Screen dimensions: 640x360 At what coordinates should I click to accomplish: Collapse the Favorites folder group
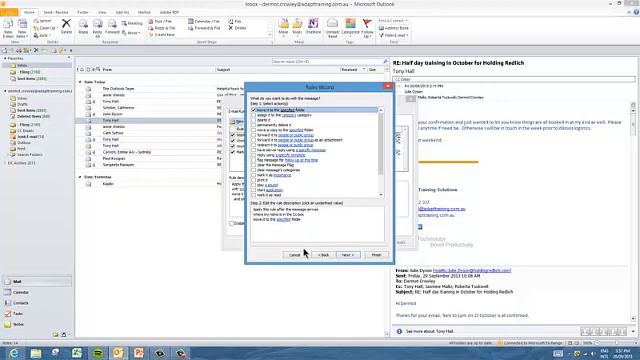pos(5,59)
